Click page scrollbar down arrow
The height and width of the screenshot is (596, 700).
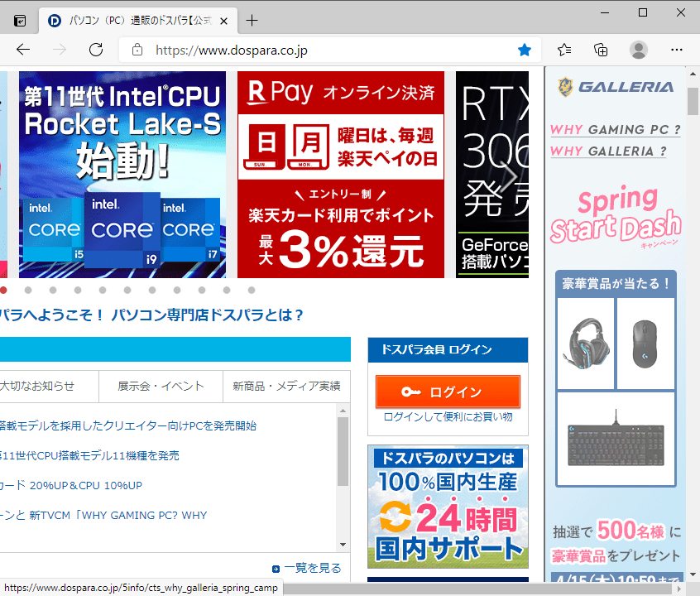point(693,574)
